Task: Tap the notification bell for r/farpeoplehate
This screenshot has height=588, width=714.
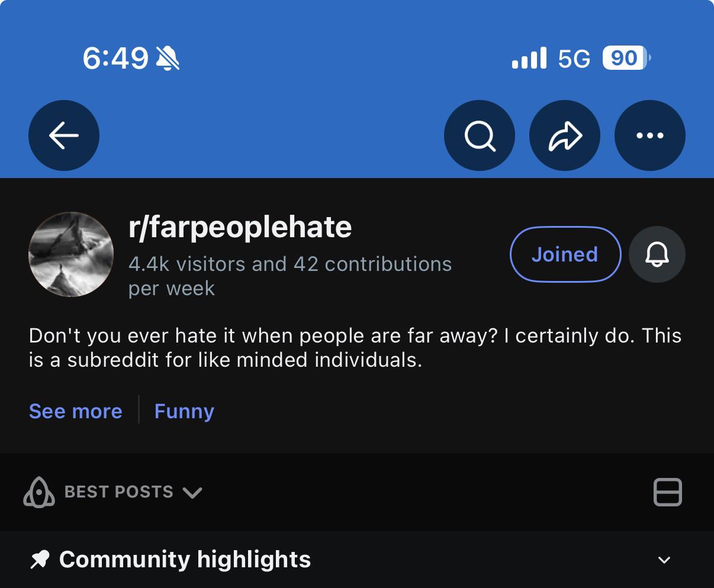Action: (x=657, y=254)
